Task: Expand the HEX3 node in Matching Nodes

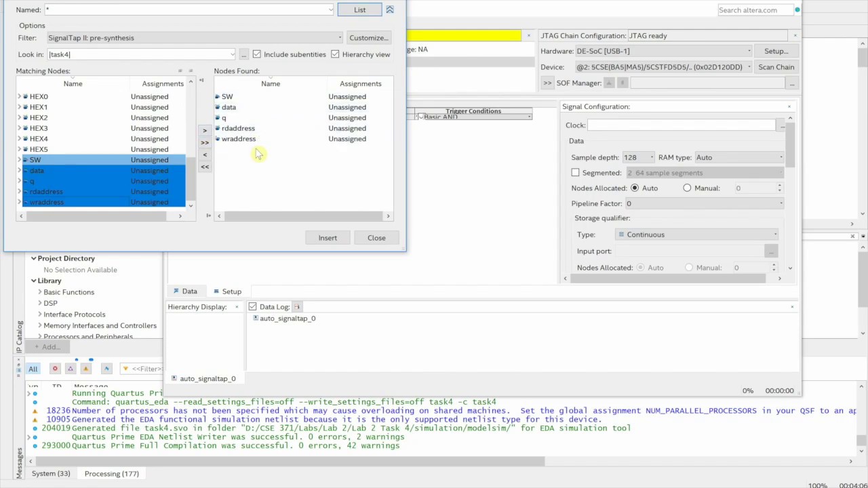Action: [x=19, y=128]
